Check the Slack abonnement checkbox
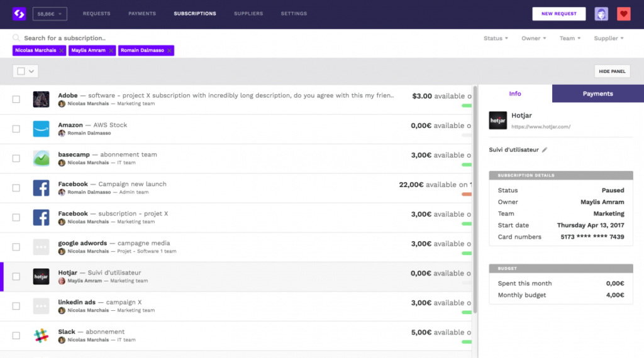 click(16, 335)
